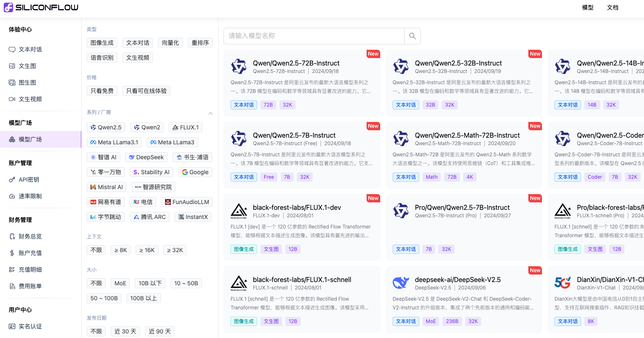This screenshot has height=338, width=644.
Task: Toggle the 只看免费 price filter
Action: tap(102, 91)
